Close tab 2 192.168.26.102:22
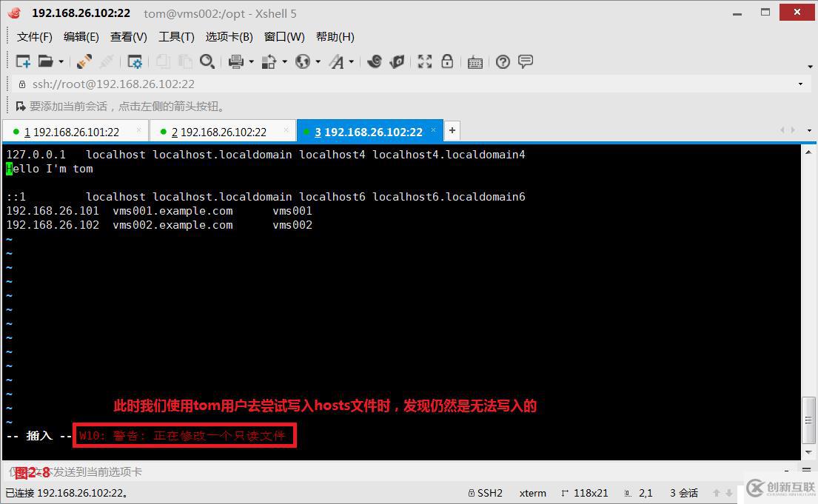 [286, 130]
